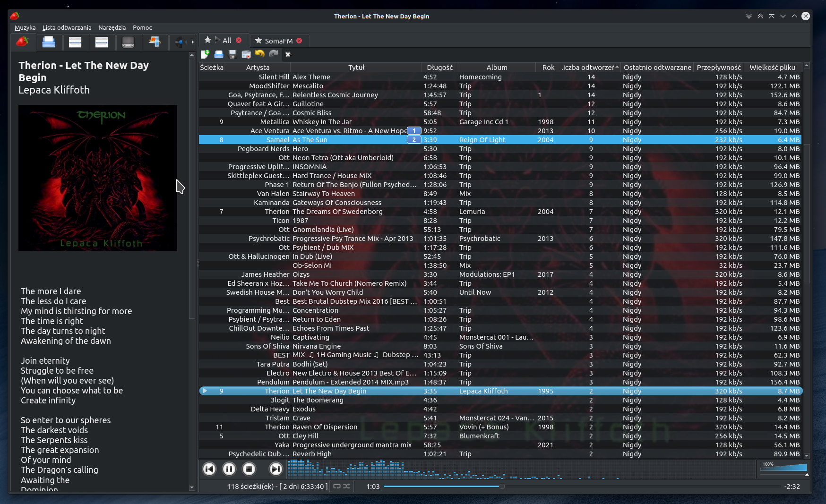The width and height of the screenshot is (826, 504).
Task: Sort by the Ścieżka column header
Action: (212, 68)
